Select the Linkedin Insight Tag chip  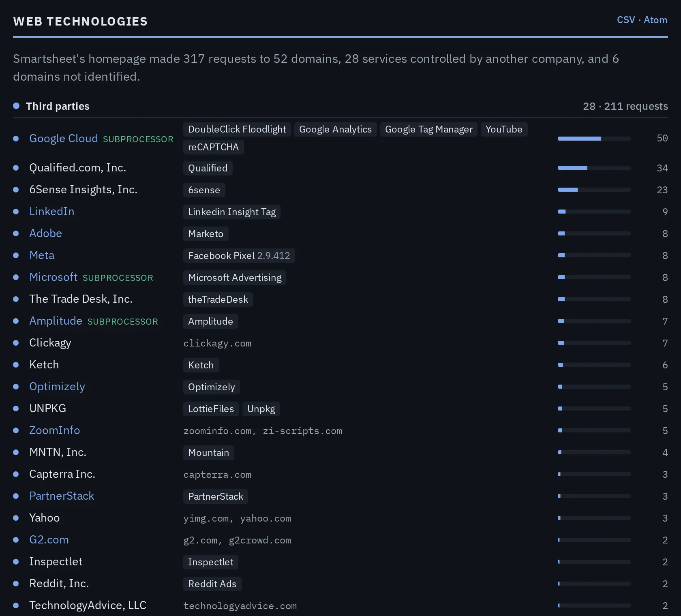pyautogui.click(x=232, y=212)
